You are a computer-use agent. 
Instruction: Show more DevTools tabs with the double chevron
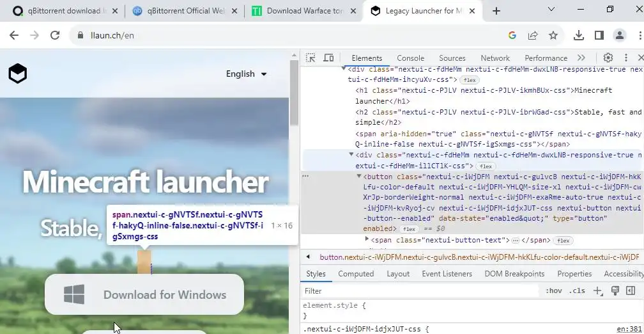click(x=581, y=58)
